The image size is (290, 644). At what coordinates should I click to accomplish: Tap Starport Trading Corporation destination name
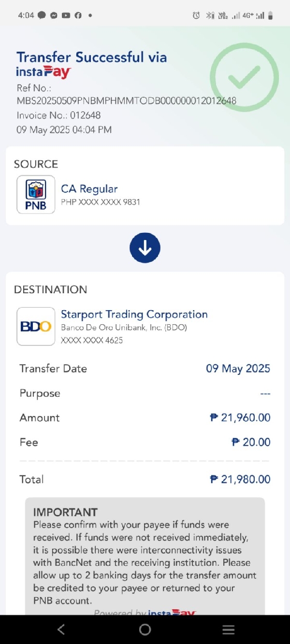coord(134,315)
